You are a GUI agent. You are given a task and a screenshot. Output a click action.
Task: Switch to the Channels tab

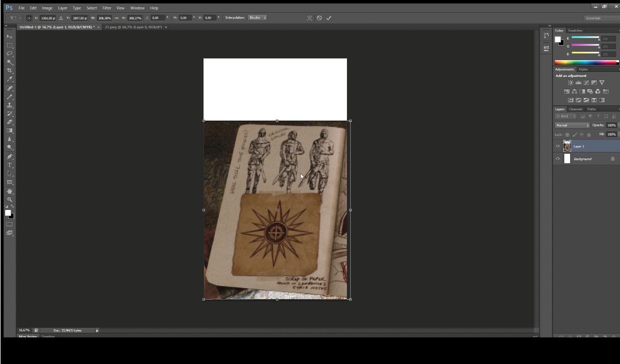click(x=576, y=109)
